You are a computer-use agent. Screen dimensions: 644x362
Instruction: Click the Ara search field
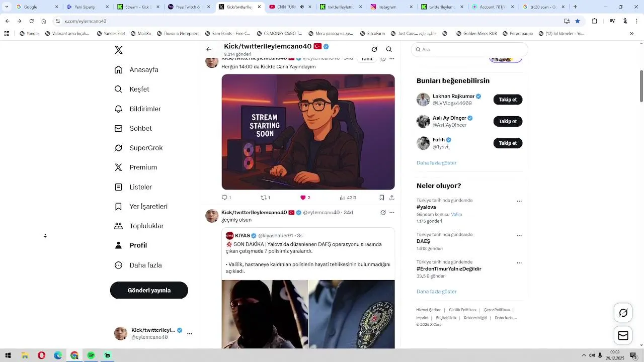(469, 49)
